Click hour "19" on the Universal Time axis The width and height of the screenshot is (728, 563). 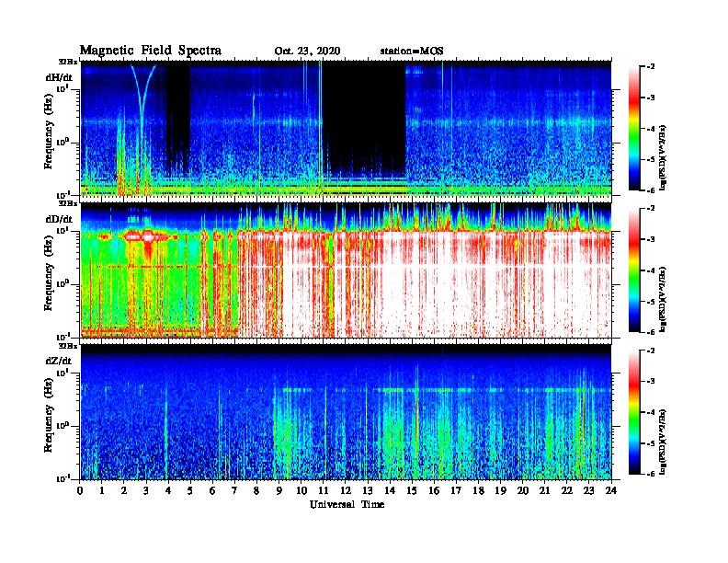(x=500, y=491)
